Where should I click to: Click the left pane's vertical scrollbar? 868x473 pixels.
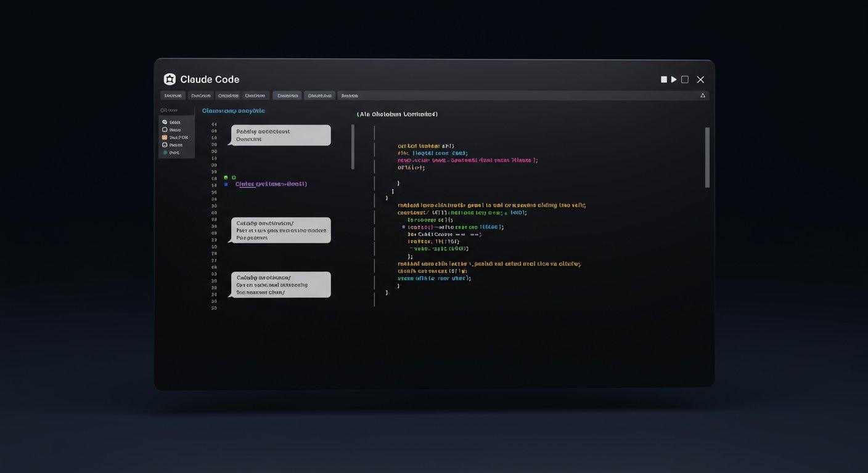coord(353,147)
